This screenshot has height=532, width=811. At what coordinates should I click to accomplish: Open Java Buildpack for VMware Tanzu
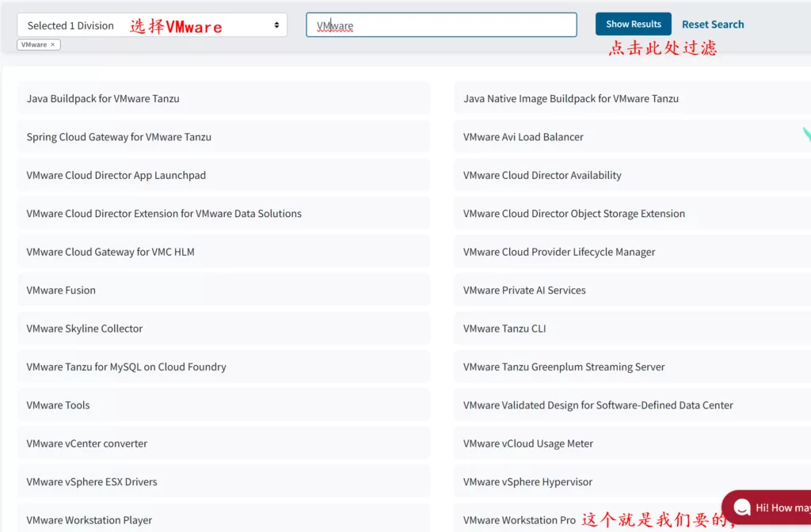click(103, 99)
